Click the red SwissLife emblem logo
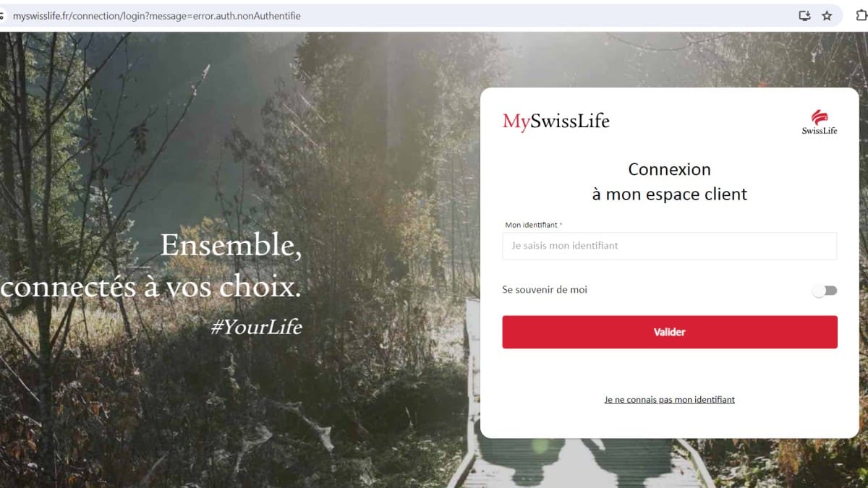Viewport: 868px width, 488px height. pyautogui.click(x=820, y=116)
